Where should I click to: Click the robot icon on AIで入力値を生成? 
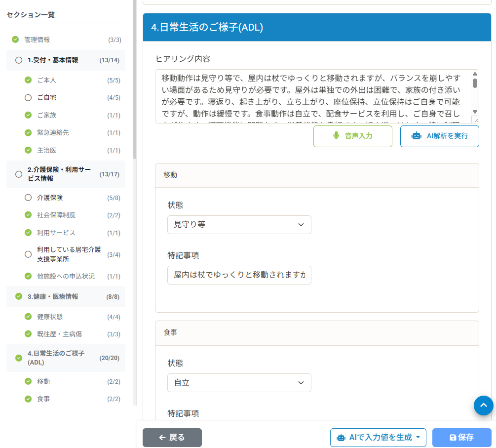pyautogui.click(x=341, y=437)
